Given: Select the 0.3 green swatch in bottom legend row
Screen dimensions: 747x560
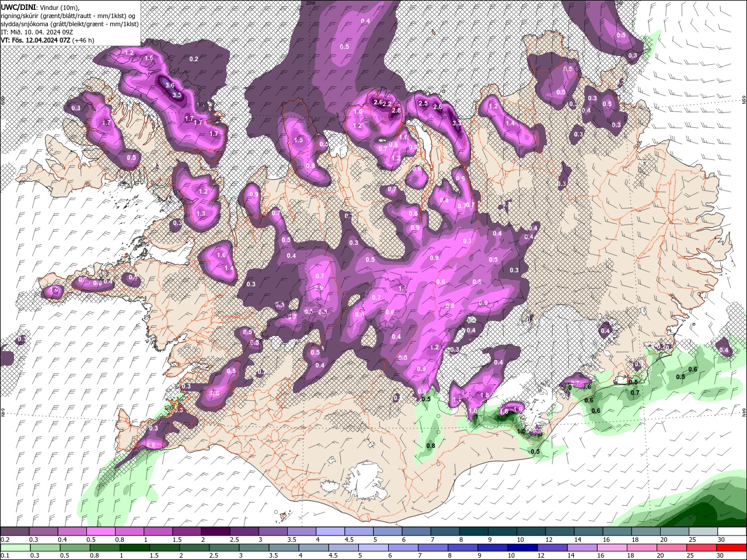Looking at the screenshot, I should (x=45, y=548).
